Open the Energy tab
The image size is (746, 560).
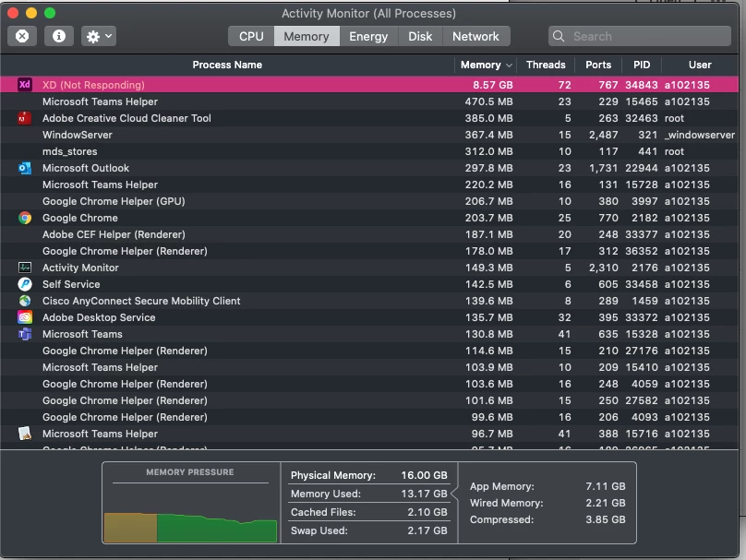[x=368, y=36]
